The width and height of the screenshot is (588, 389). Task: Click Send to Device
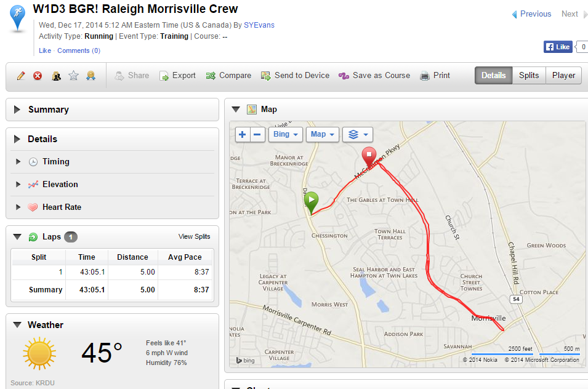(x=295, y=76)
